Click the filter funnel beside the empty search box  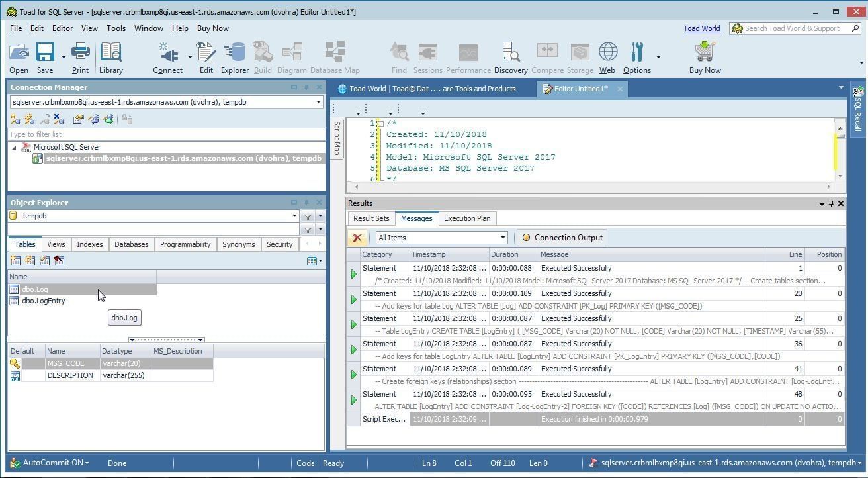[x=308, y=230]
